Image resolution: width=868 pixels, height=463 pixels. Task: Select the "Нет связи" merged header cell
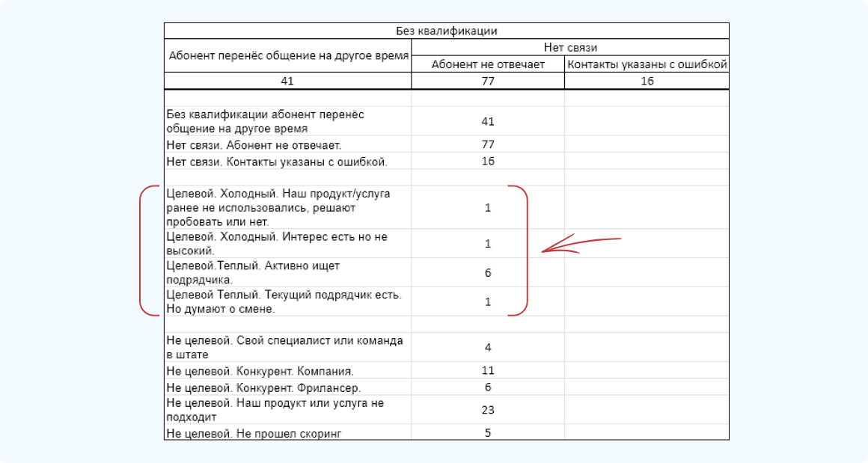(569, 48)
